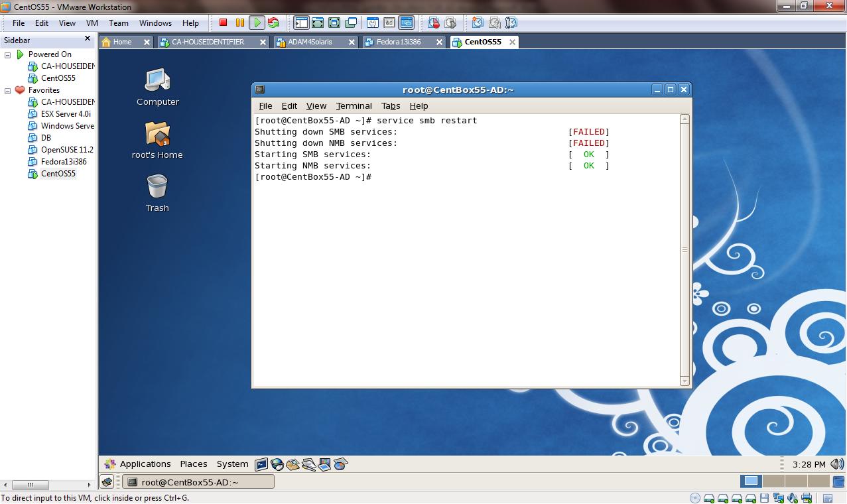Launch the word processor panel icon
This screenshot has height=504, width=847.
click(309, 464)
